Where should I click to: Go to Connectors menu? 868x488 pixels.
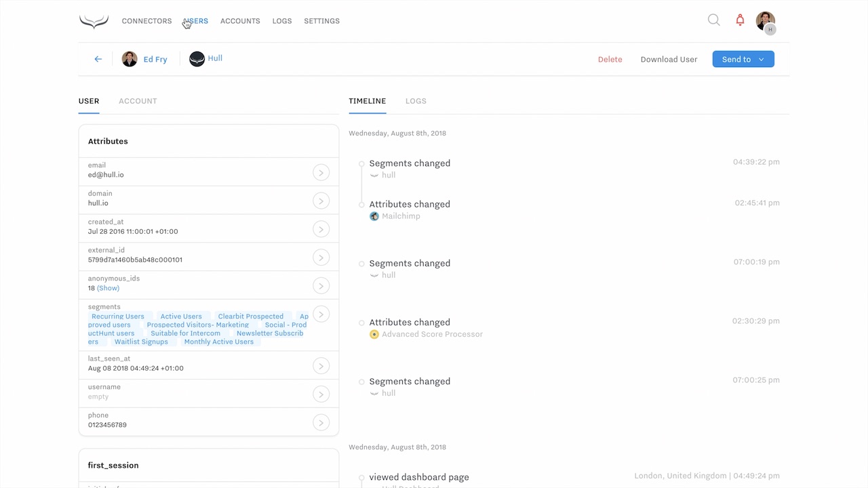[146, 21]
